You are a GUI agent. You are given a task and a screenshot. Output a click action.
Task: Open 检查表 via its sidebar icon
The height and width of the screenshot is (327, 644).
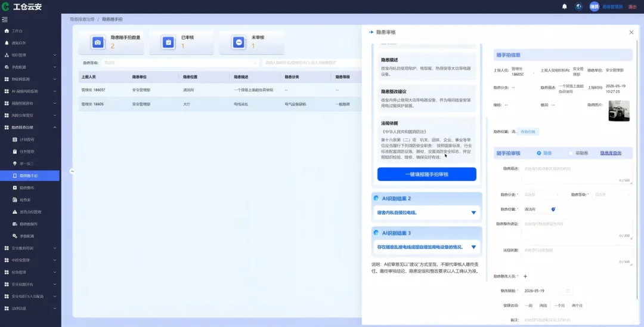15,200
